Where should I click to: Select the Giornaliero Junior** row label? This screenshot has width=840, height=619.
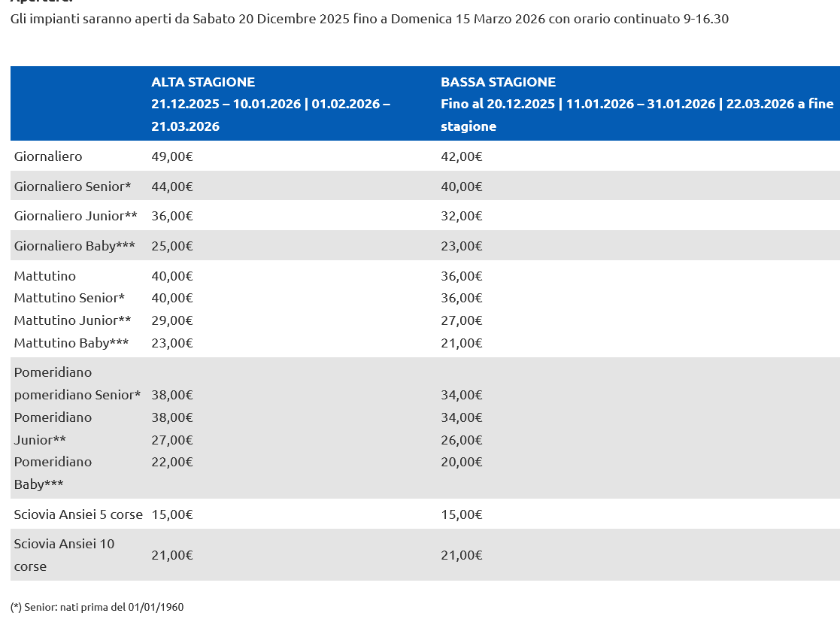(75, 216)
